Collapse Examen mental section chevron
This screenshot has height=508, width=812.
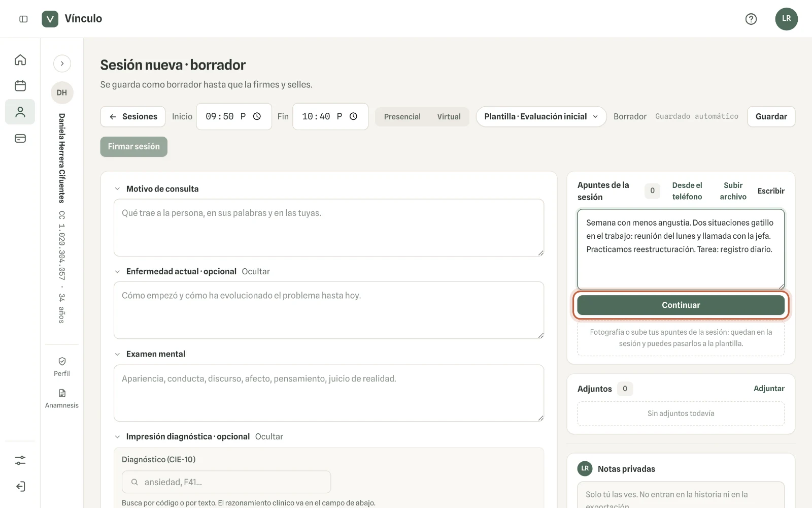click(117, 354)
